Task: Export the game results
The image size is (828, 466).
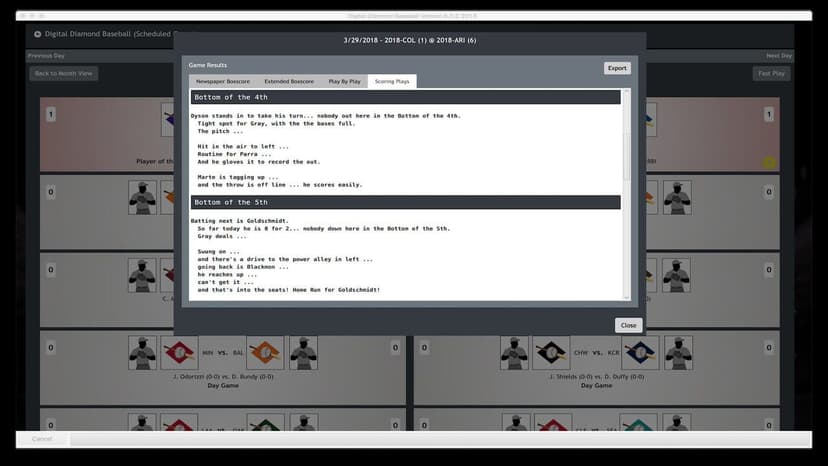Action: tap(617, 68)
